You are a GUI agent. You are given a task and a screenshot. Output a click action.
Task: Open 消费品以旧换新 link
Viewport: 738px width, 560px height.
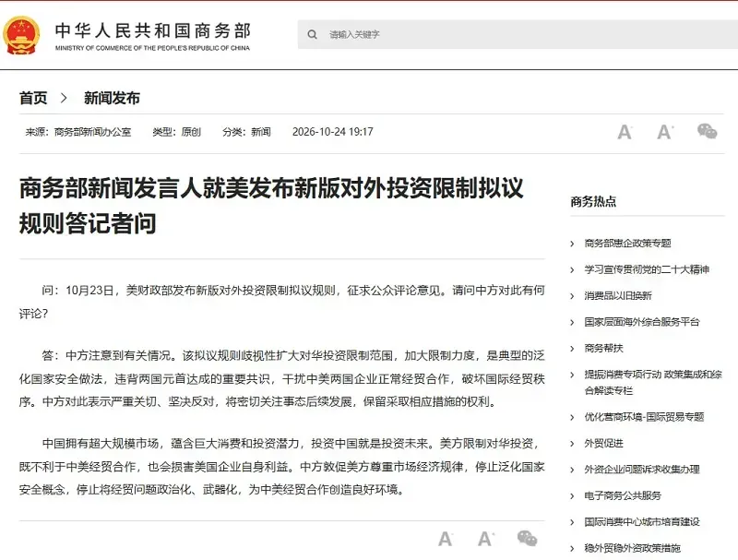point(618,296)
